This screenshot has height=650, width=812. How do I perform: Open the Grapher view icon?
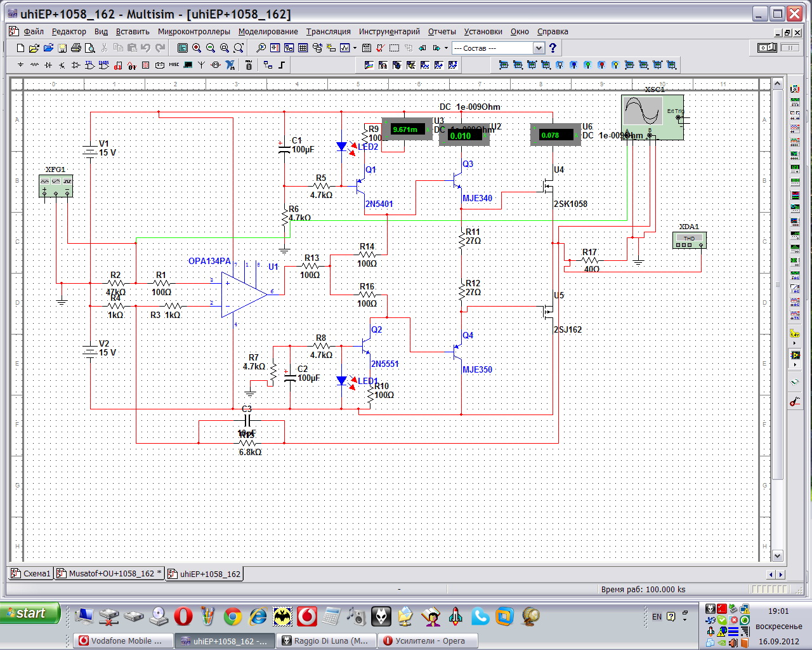coord(345,48)
